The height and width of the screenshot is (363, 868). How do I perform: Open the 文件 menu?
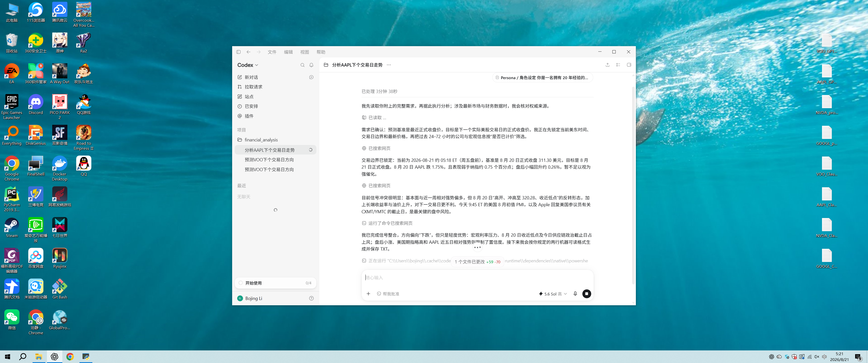coord(272,52)
